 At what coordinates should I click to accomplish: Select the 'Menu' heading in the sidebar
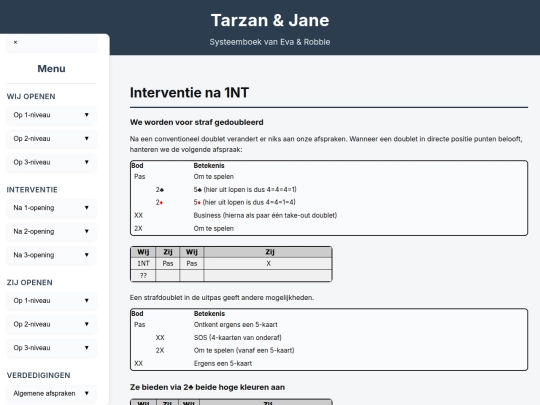[51, 69]
